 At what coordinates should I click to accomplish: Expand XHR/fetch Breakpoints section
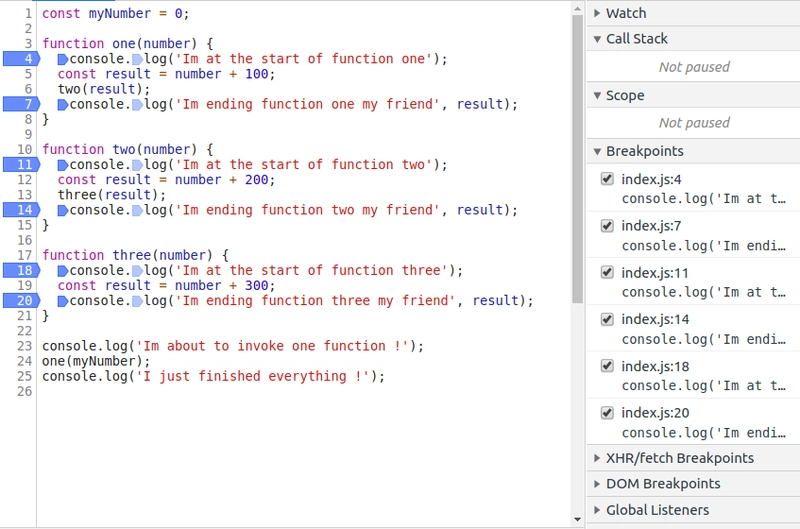pyautogui.click(x=679, y=458)
